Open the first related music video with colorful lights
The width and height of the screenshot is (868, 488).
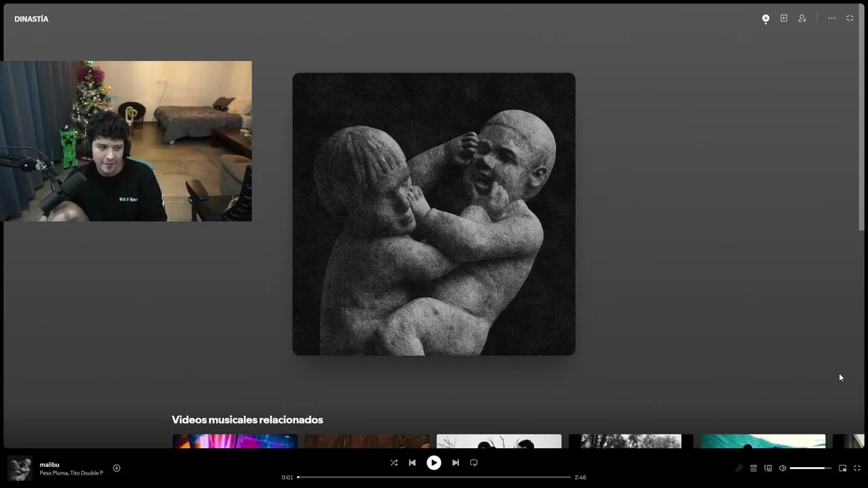(235, 441)
